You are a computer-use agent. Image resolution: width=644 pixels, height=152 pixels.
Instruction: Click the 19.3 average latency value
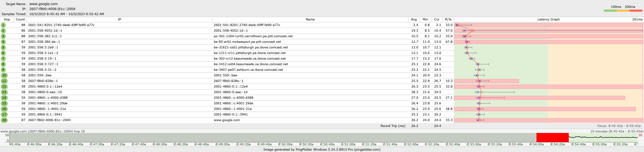pyautogui.click(x=414, y=31)
